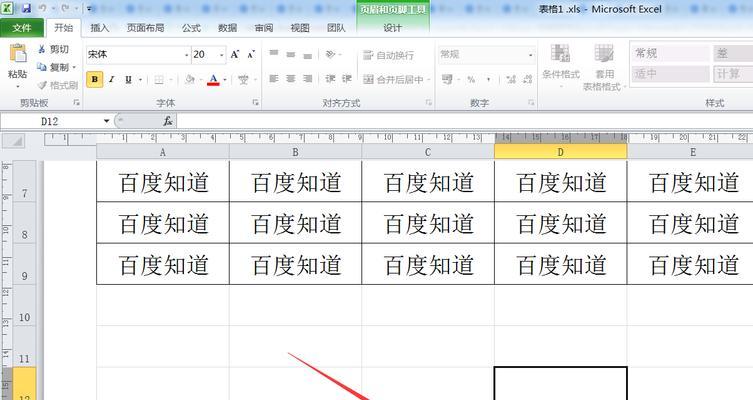Click row 8 header
The height and width of the screenshot is (400, 753).
[24, 223]
